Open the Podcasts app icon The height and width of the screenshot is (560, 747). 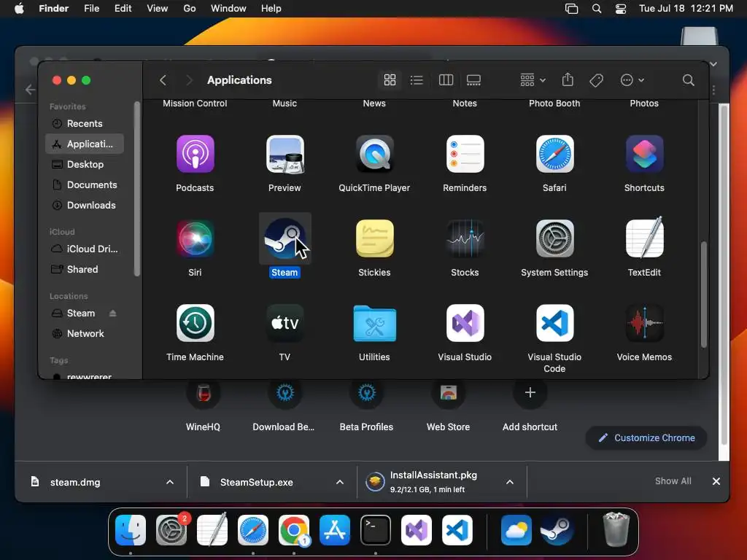click(x=195, y=154)
